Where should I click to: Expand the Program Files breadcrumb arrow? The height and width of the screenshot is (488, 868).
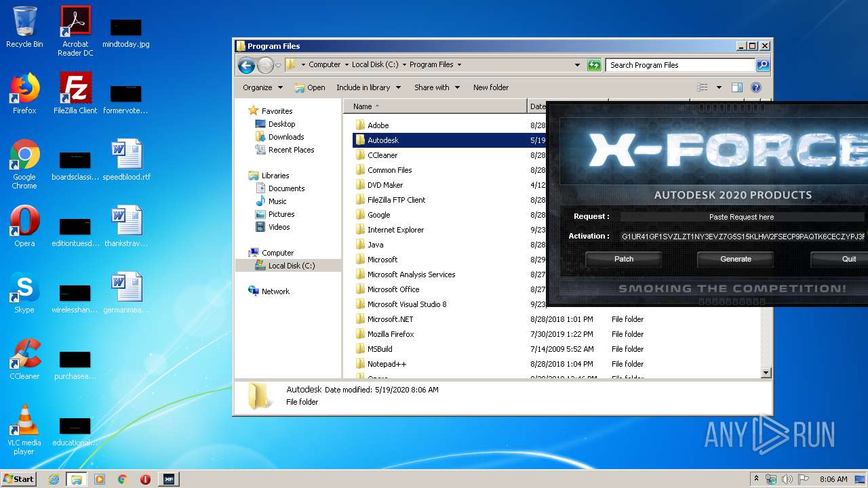click(x=459, y=65)
